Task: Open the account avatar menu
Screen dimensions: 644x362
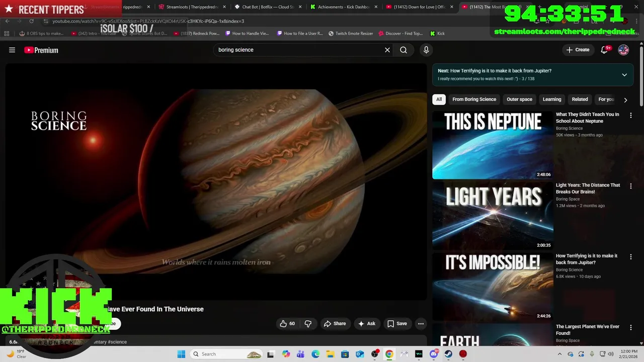Action: [x=623, y=50]
